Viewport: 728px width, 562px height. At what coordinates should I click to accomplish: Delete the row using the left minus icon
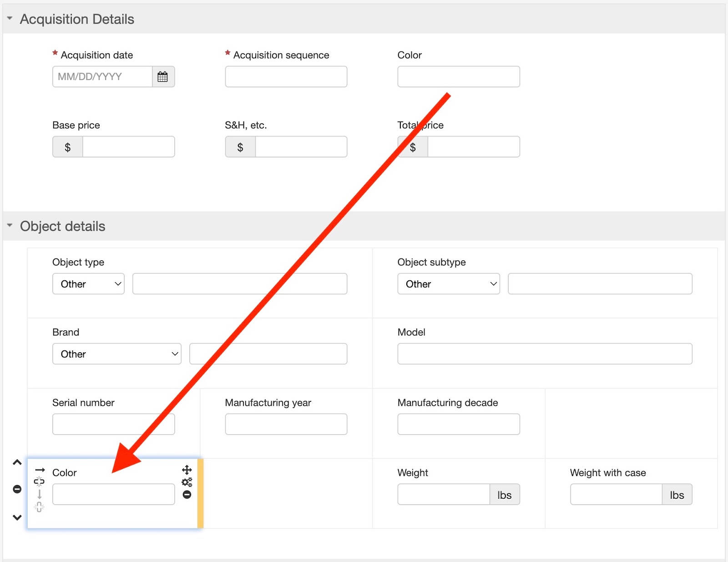tap(17, 489)
